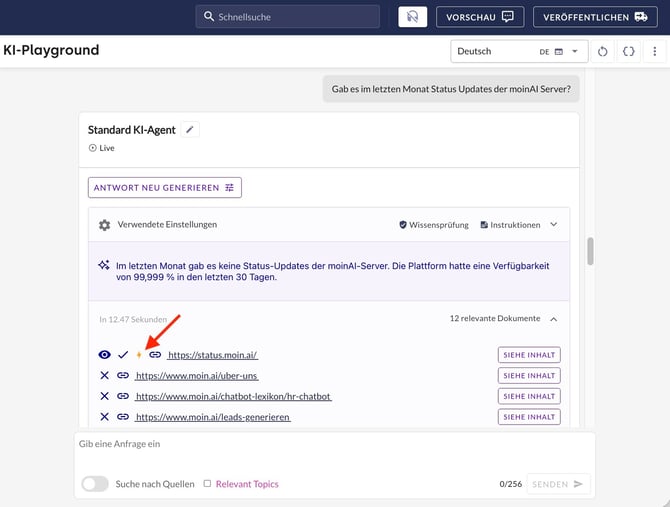Viewport: 670px width, 507px height.
Task: Click the orange lightning bolt icon
Action: [x=139, y=355]
